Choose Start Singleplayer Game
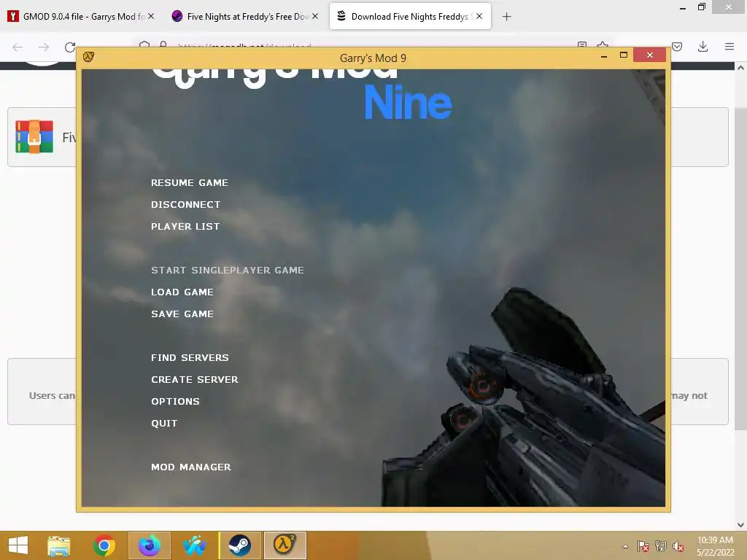 pos(228,271)
